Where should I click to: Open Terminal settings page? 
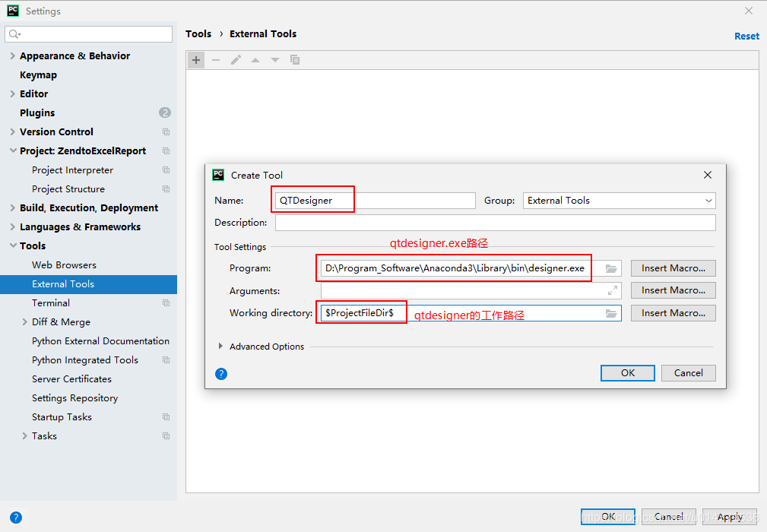51,303
